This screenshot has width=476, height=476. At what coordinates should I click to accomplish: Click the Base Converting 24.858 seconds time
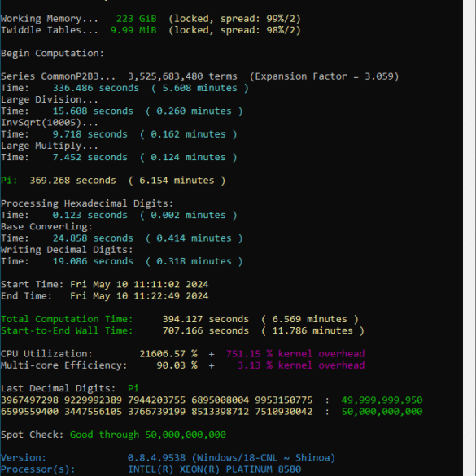tap(93, 238)
